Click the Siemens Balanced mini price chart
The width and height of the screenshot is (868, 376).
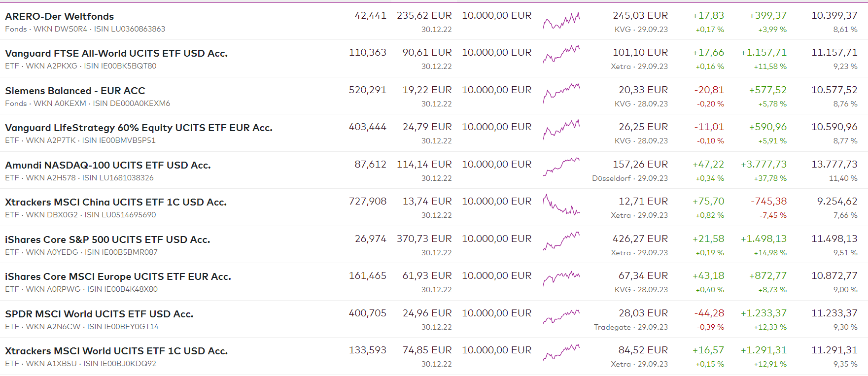(x=561, y=92)
